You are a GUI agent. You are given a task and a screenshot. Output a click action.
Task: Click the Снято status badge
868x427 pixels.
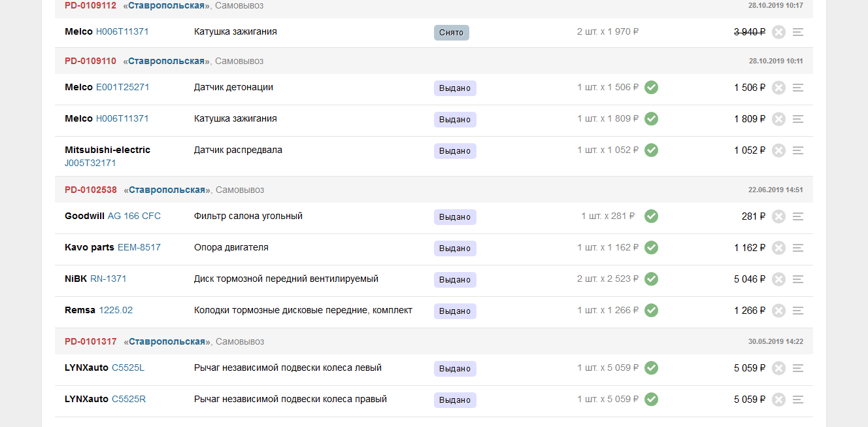coord(452,33)
